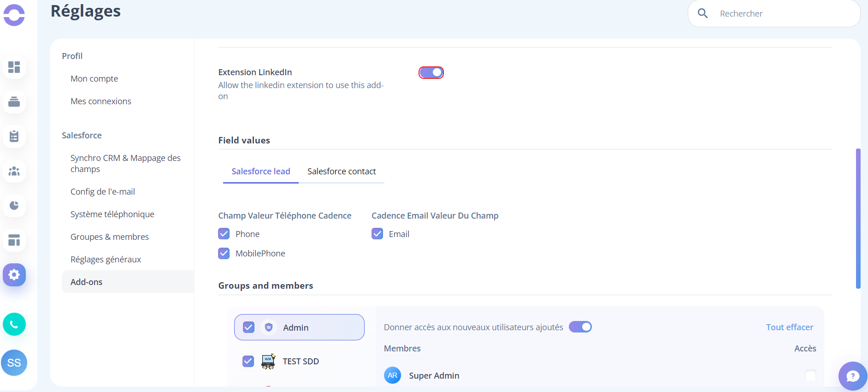
Task: Select the TEST SDD group name
Action: pyautogui.click(x=301, y=362)
